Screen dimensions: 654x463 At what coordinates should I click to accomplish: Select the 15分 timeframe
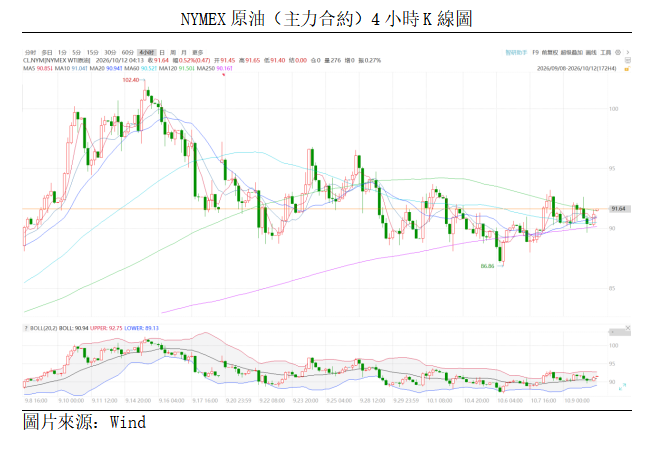(92, 53)
